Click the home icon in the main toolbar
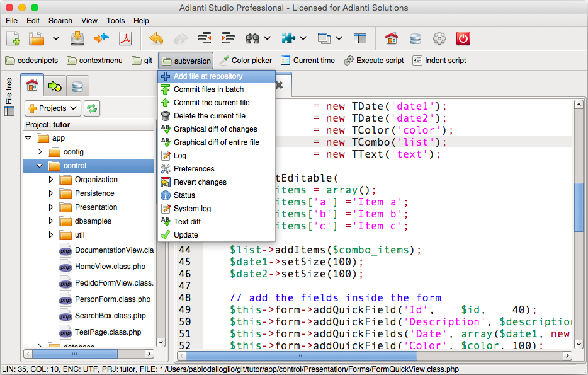588x375 pixels. (x=392, y=38)
